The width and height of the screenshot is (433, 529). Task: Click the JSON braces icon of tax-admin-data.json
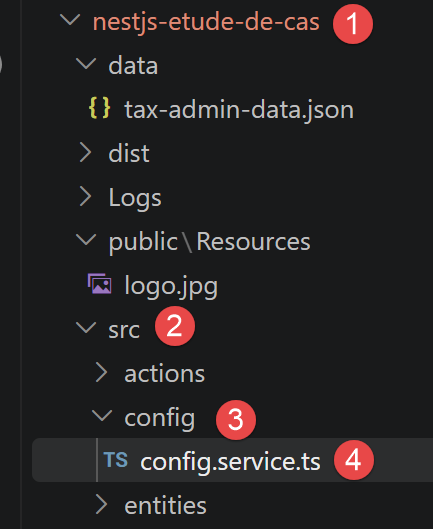click(x=99, y=108)
